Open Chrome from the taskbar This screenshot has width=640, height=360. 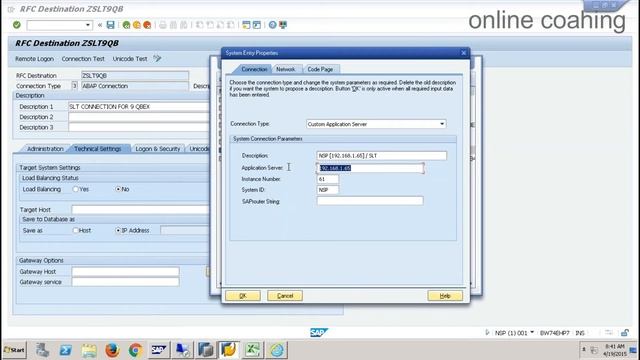(136, 350)
